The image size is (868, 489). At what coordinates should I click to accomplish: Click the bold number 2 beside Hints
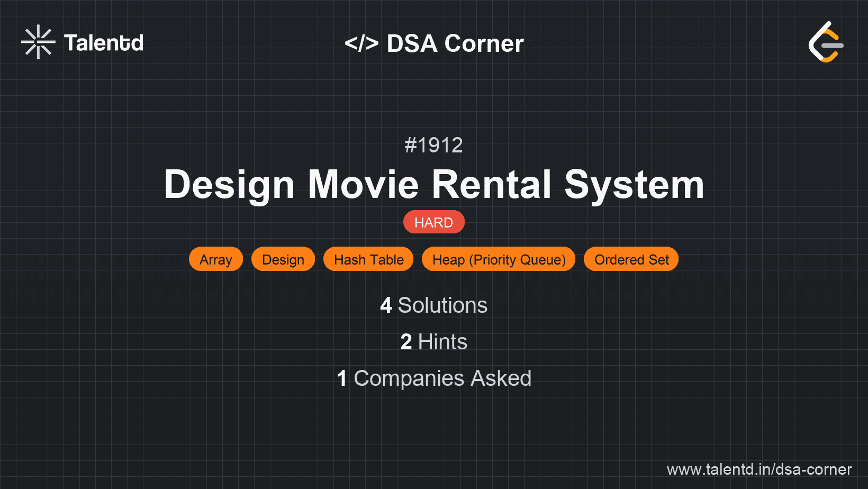coord(406,342)
